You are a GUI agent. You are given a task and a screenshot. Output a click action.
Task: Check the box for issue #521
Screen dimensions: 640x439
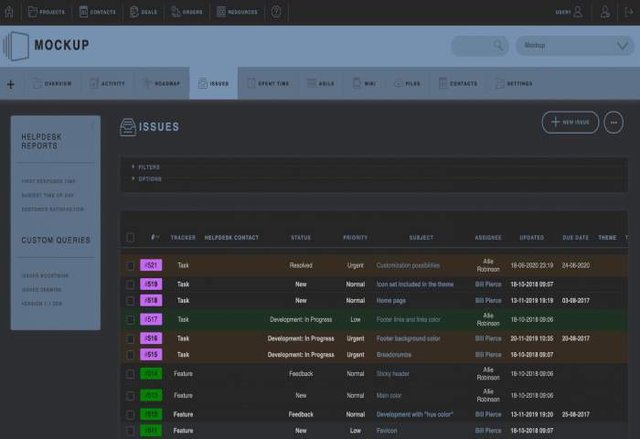click(130, 266)
